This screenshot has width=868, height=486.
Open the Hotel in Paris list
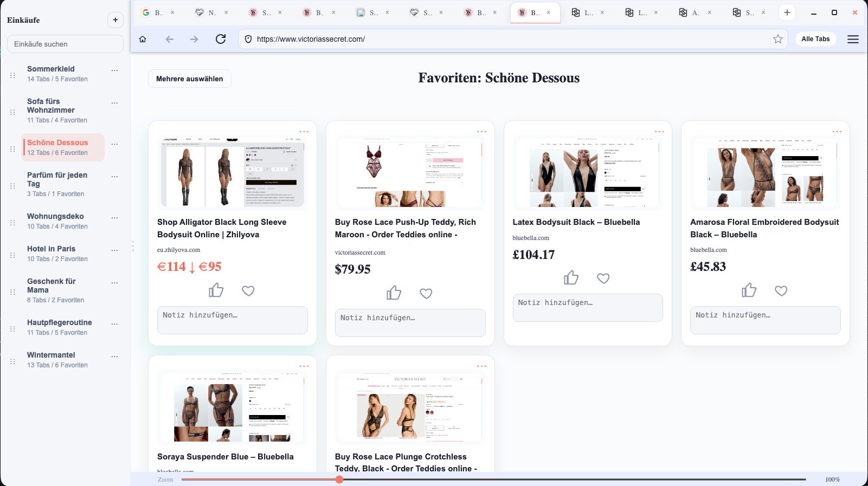click(x=63, y=254)
